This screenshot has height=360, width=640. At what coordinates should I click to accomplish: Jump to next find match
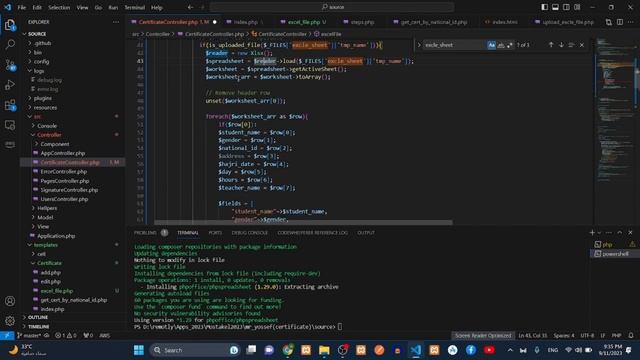[561, 45]
